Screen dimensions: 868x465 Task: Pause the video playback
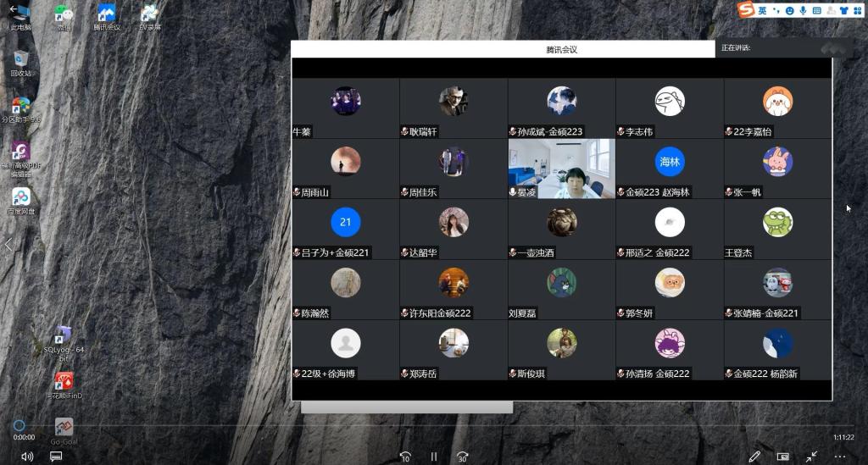tap(434, 457)
